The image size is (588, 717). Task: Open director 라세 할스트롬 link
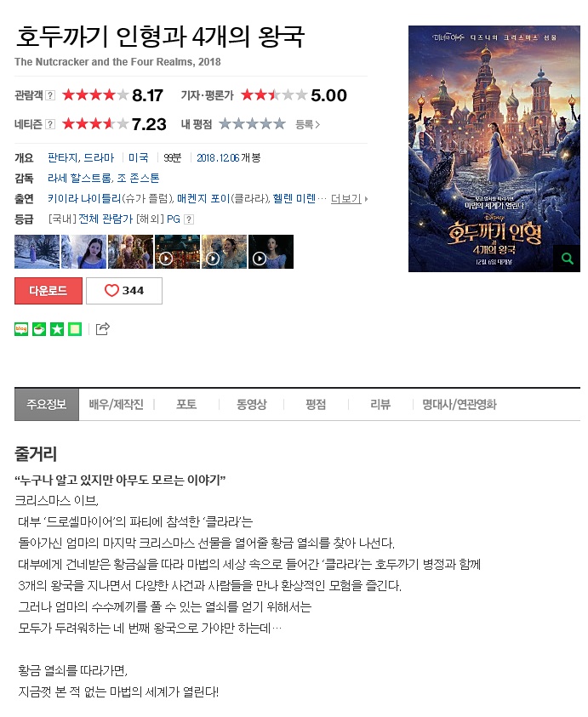point(80,179)
